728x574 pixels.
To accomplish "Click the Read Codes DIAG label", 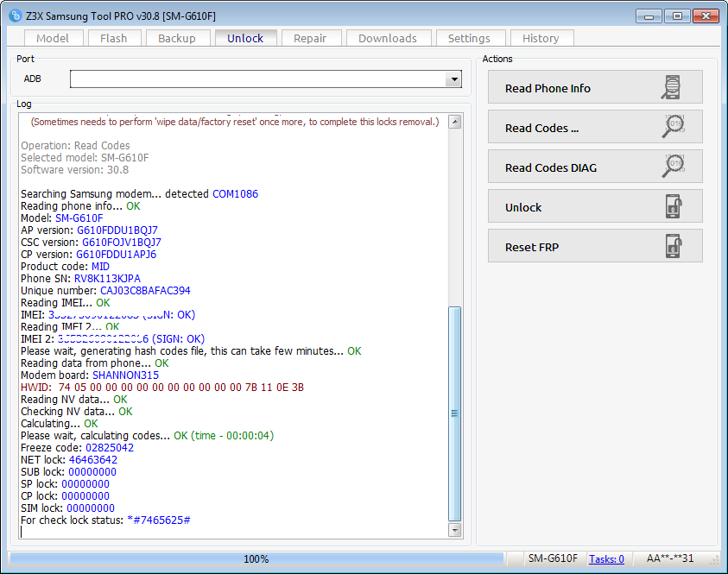I will coord(551,167).
